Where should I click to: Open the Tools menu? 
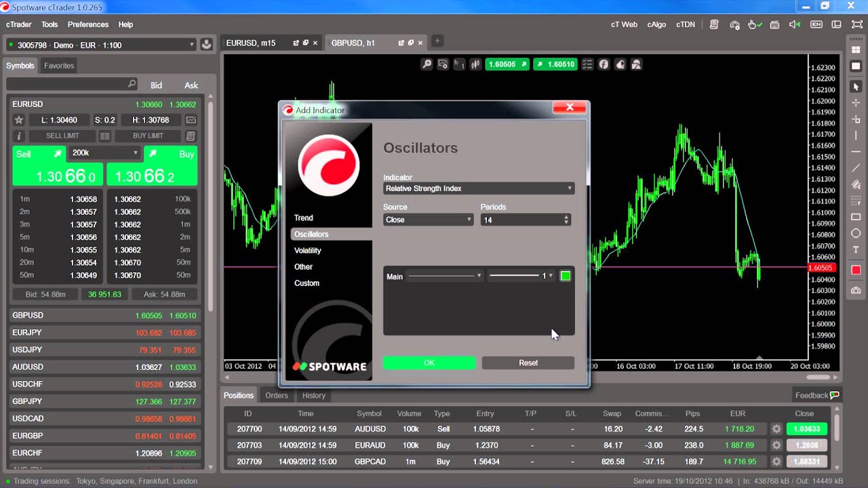pos(50,24)
